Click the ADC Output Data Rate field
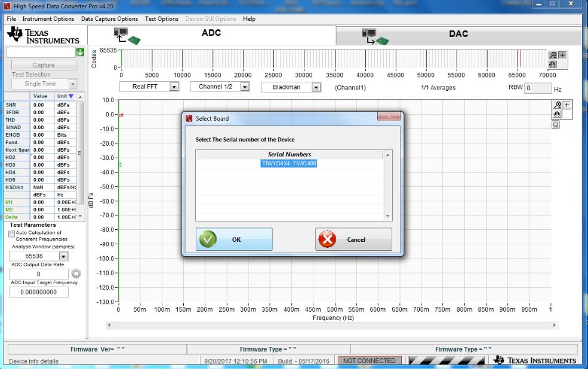This screenshot has height=369, width=588. click(x=39, y=274)
